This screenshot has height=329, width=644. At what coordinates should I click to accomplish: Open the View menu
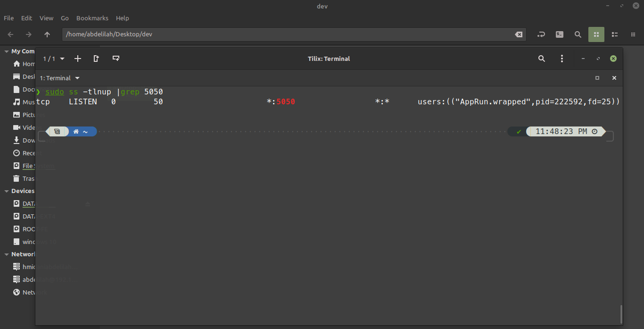(46, 18)
